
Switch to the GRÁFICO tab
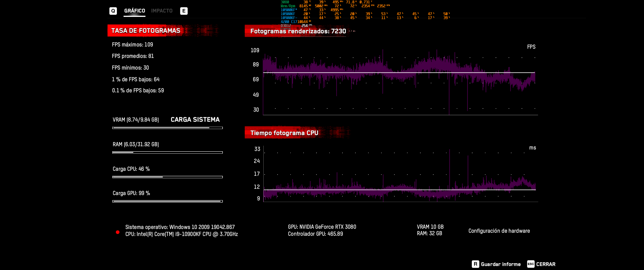(x=134, y=11)
